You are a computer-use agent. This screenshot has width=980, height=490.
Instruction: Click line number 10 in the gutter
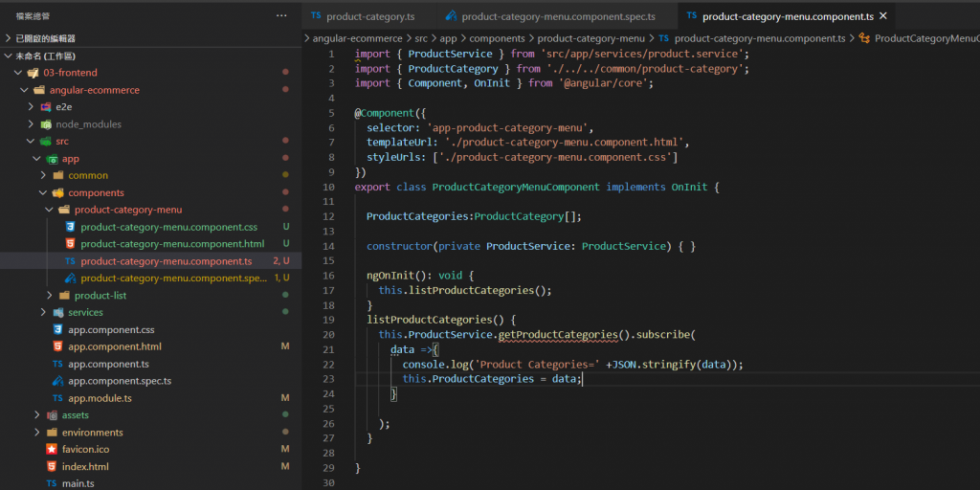pos(329,187)
